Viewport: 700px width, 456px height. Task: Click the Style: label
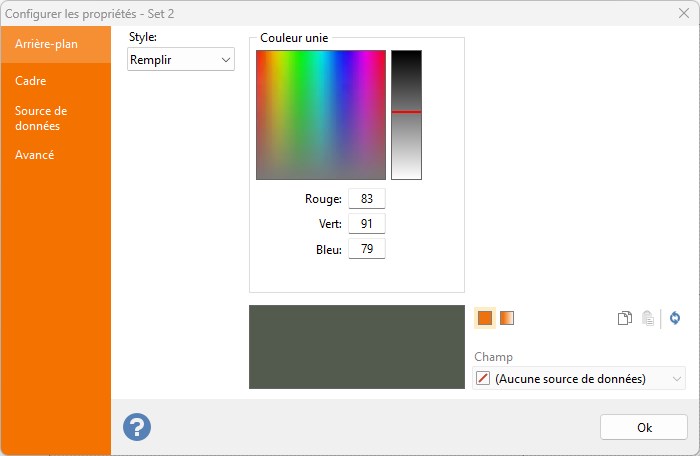[x=143, y=37]
